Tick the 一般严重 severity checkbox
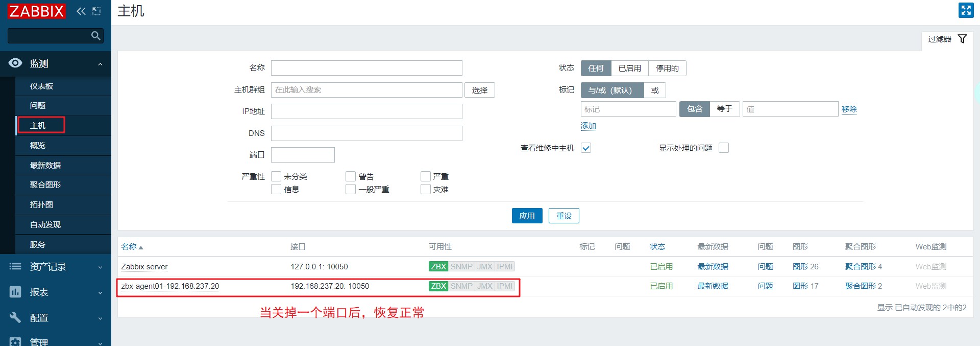The height and width of the screenshot is (346, 980). pyautogui.click(x=351, y=189)
